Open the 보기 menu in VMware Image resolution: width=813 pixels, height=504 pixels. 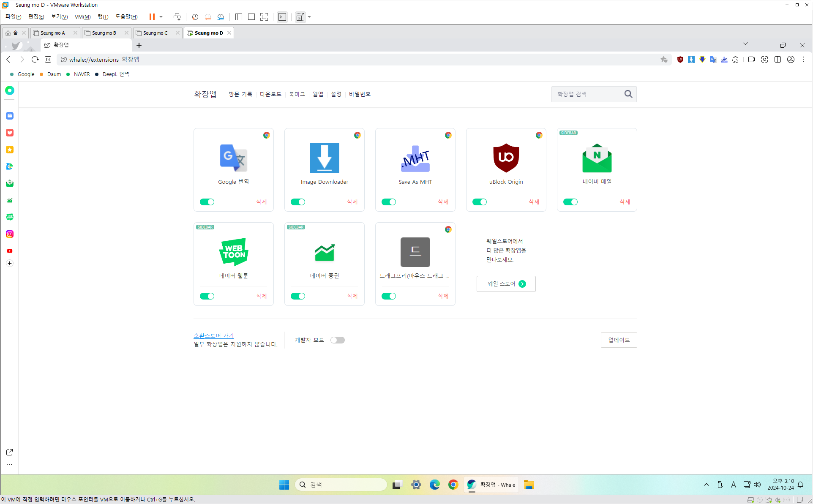click(59, 17)
